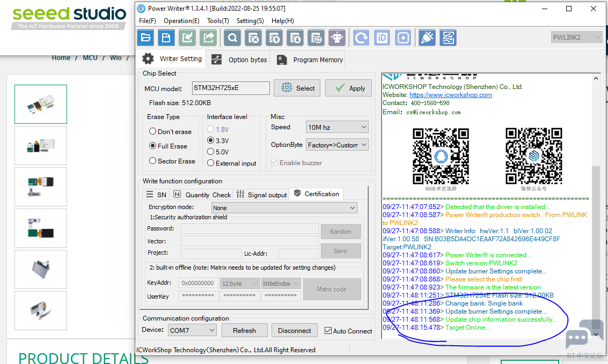Open the Quantity Check sub-tab

point(202,195)
